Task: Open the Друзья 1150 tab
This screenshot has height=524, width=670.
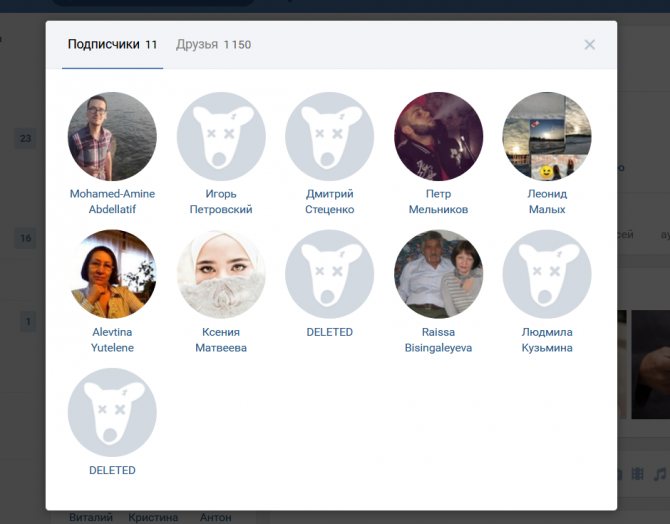Action: point(214,44)
